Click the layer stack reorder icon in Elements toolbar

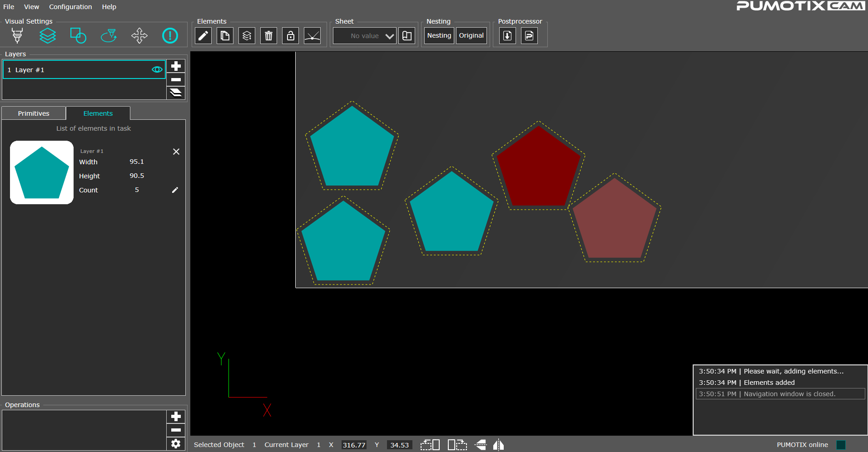(x=247, y=35)
